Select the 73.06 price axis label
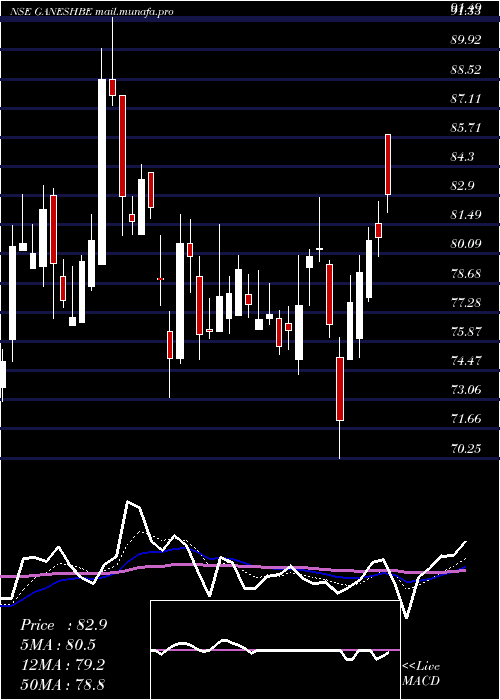 point(466,390)
